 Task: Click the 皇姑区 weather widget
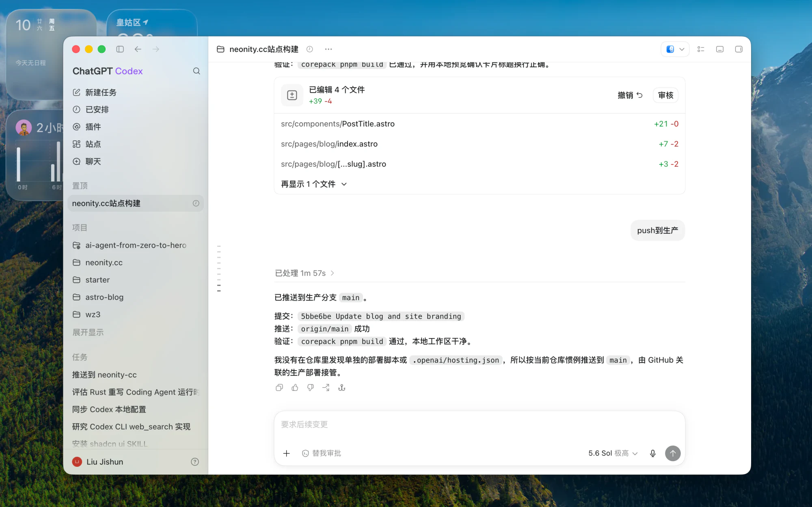(x=152, y=23)
